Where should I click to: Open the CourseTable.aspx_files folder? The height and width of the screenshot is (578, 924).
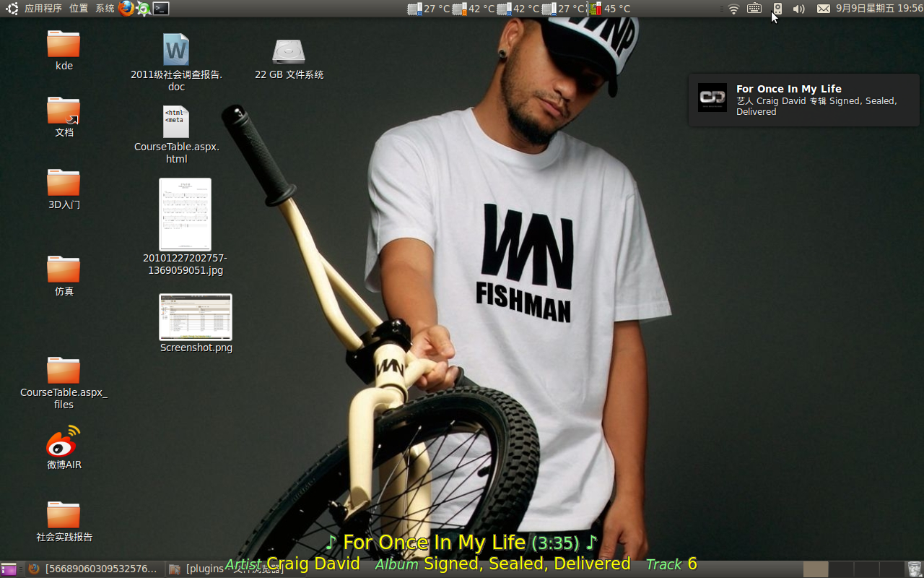(64, 370)
